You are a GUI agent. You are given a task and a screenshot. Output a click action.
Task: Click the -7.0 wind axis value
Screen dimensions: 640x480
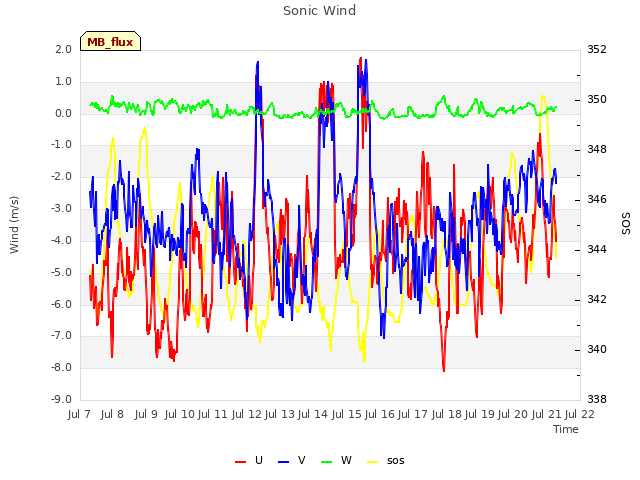[61, 336]
